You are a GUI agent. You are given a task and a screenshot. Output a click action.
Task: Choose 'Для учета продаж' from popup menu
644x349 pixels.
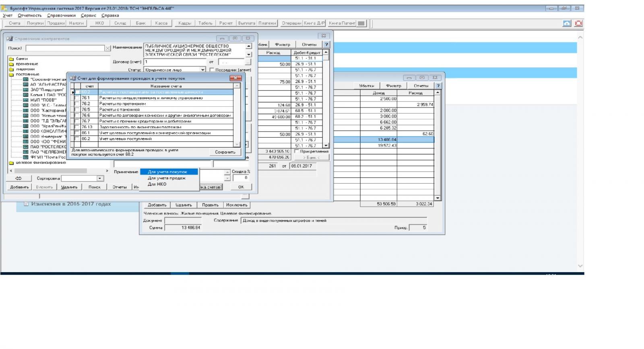[166, 178]
